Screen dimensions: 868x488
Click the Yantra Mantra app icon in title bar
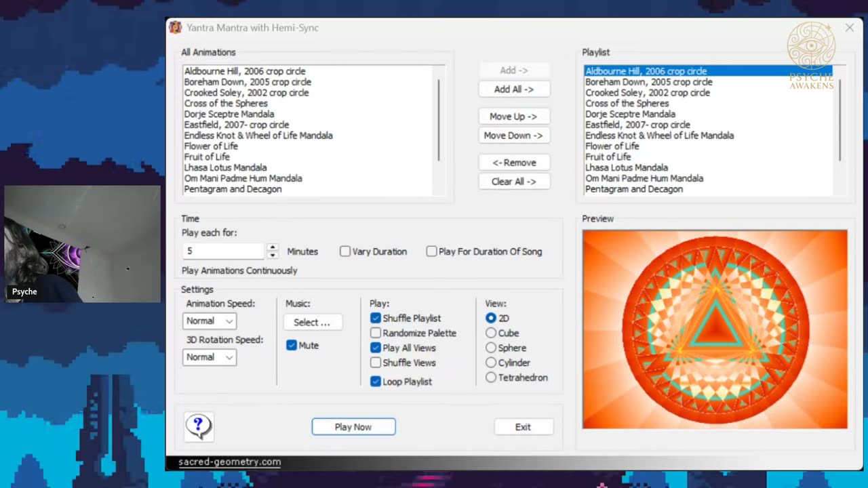pyautogui.click(x=176, y=28)
